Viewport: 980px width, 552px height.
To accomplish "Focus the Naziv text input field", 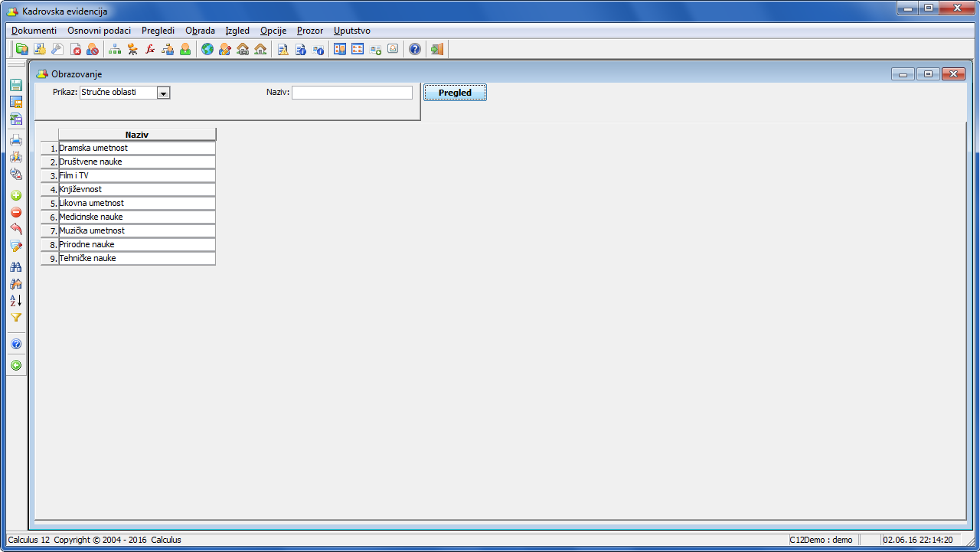I will [x=352, y=93].
